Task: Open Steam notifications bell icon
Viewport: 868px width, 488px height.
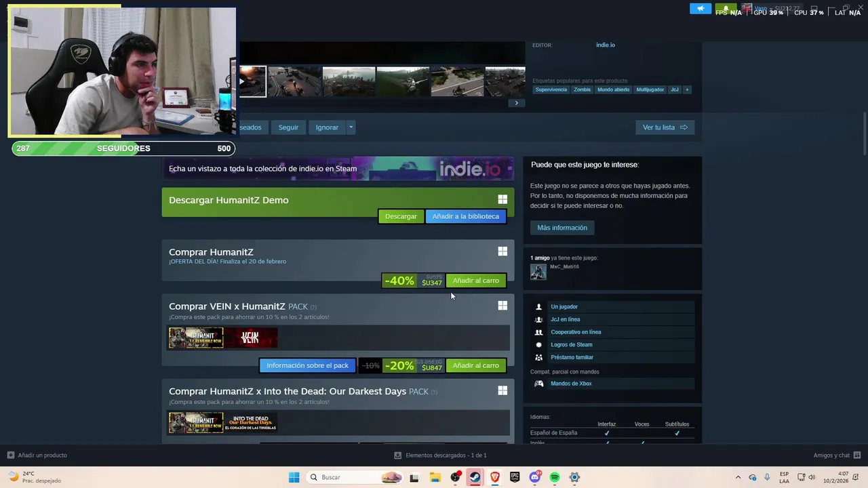Action: (x=726, y=9)
